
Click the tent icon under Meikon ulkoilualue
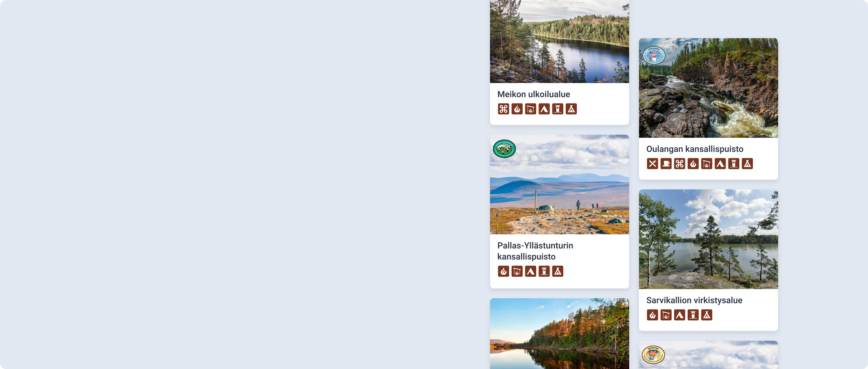click(x=544, y=109)
